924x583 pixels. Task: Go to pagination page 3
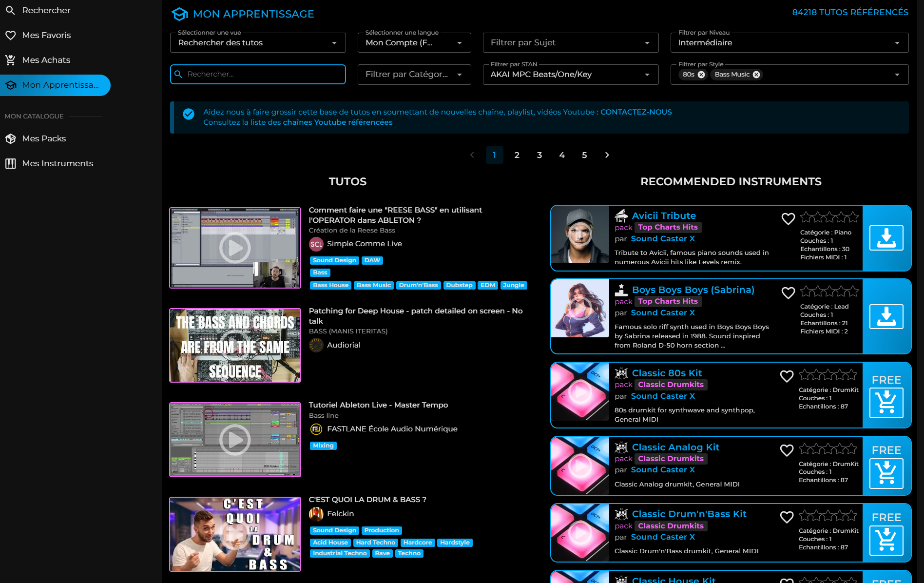pos(539,155)
